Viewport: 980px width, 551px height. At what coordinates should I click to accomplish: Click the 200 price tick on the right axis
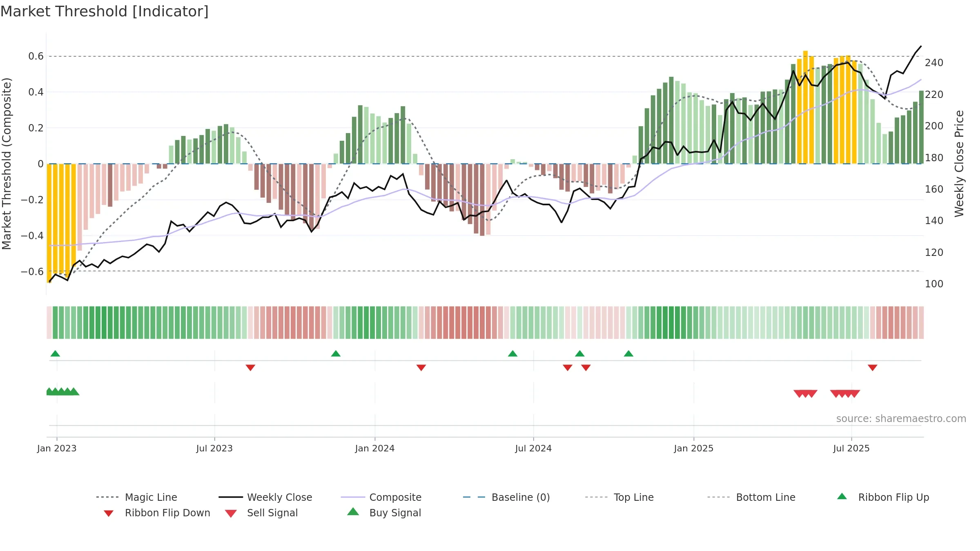(934, 126)
